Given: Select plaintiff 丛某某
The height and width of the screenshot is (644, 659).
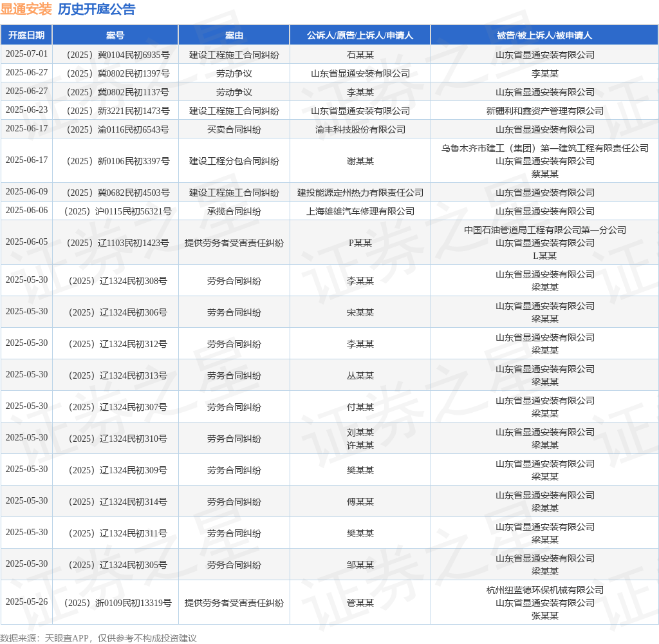Looking at the screenshot, I should [360, 375].
